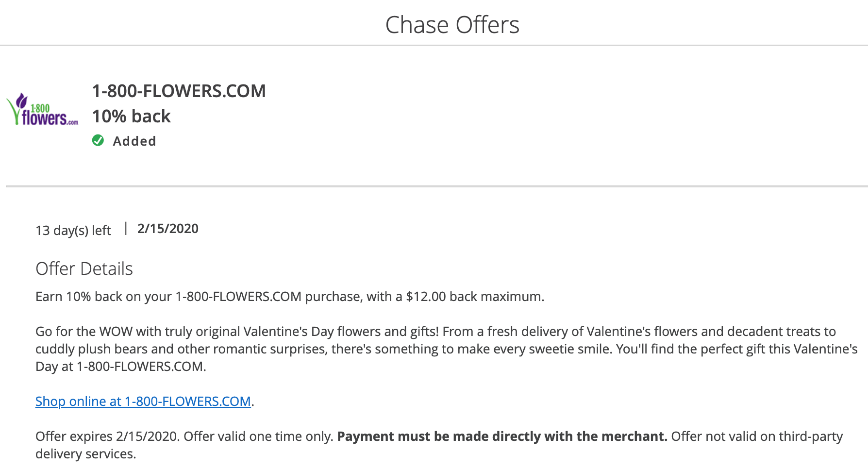Click the "Go for the WOW" text
This screenshot has width=868, height=470.
point(84,332)
